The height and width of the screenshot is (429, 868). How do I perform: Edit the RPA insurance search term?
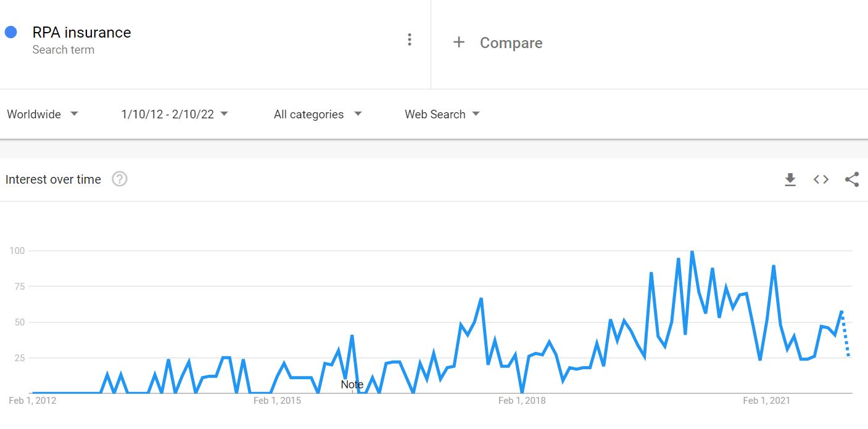point(81,33)
